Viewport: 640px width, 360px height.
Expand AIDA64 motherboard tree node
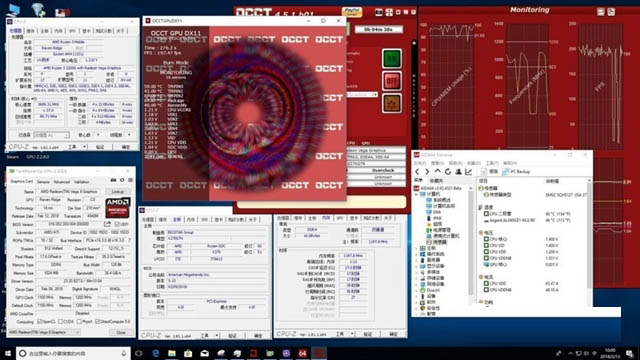[x=417, y=248]
